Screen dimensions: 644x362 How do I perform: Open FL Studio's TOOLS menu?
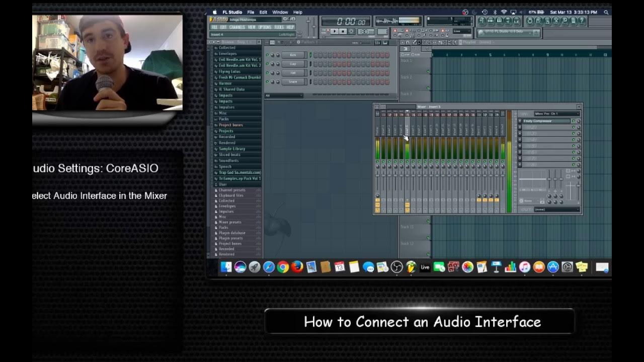tap(279, 27)
